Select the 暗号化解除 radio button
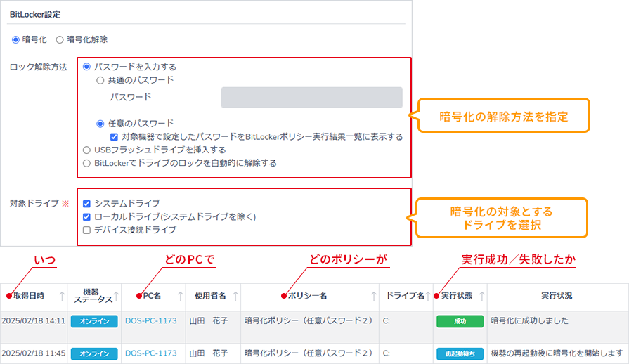The width and height of the screenshot is (629, 364). [x=60, y=39]
